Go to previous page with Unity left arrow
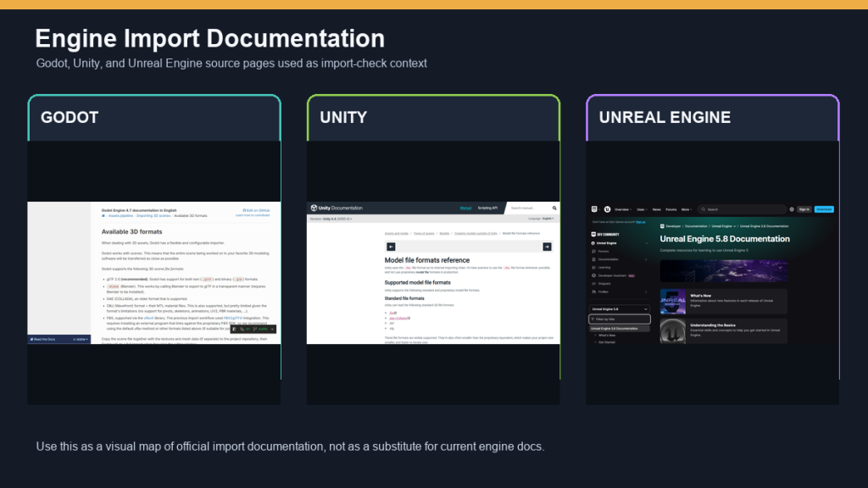The width and height of the screenshot is (868, 488). pos(391,247)
